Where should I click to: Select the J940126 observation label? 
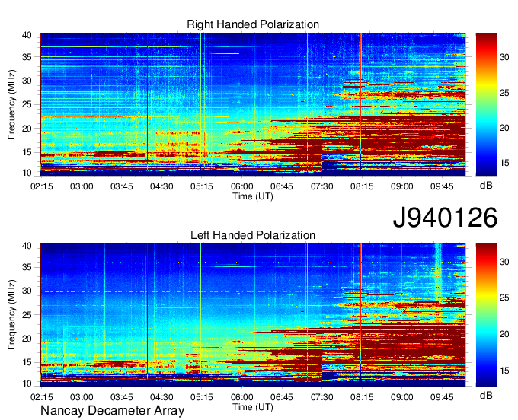[x=445, y=218]
